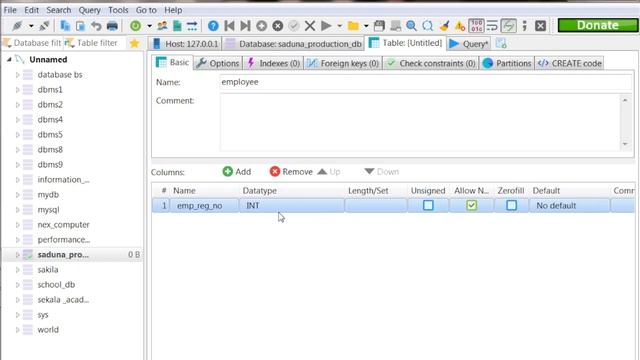Open the Tools menu
640x360 pixels.
[x=118, y=10]
